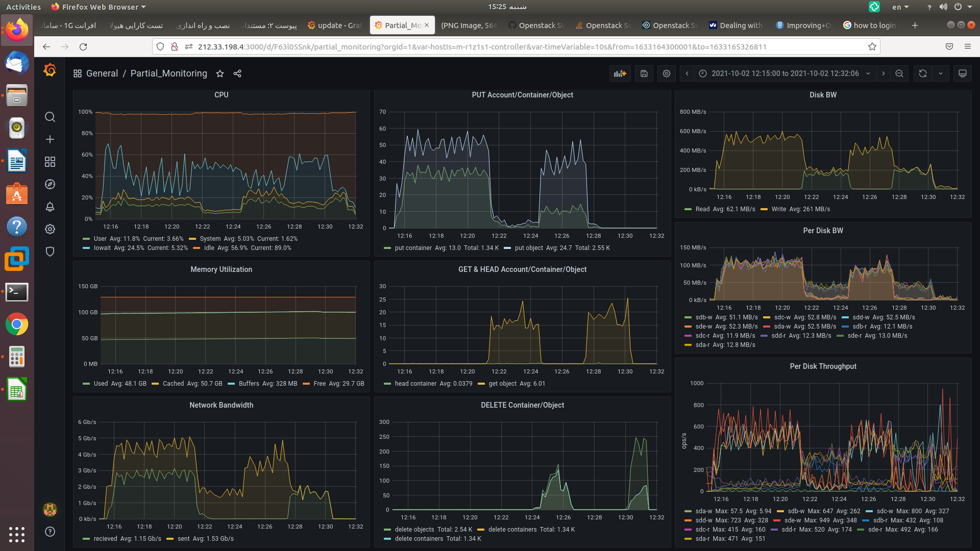Toggle put object series in legend
The width and height of the screenshot is (980, 551).
coord(528,248)
